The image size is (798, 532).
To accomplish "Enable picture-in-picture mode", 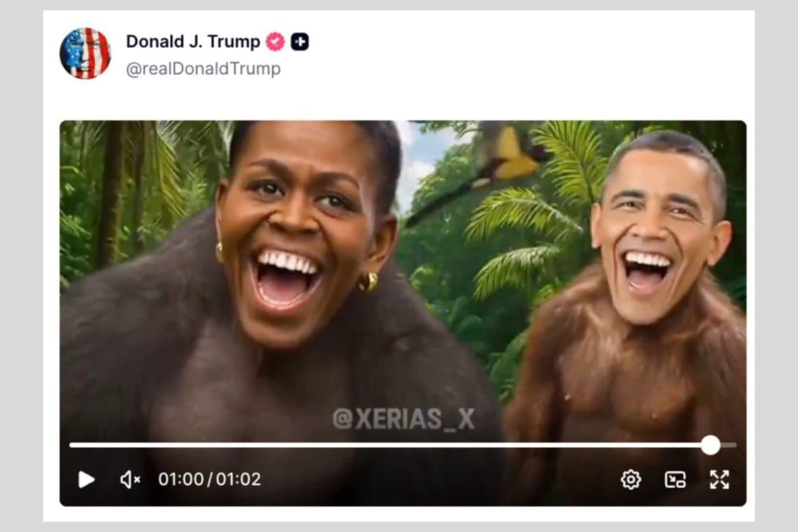I will pyautogui.click(x=675, y=479).
